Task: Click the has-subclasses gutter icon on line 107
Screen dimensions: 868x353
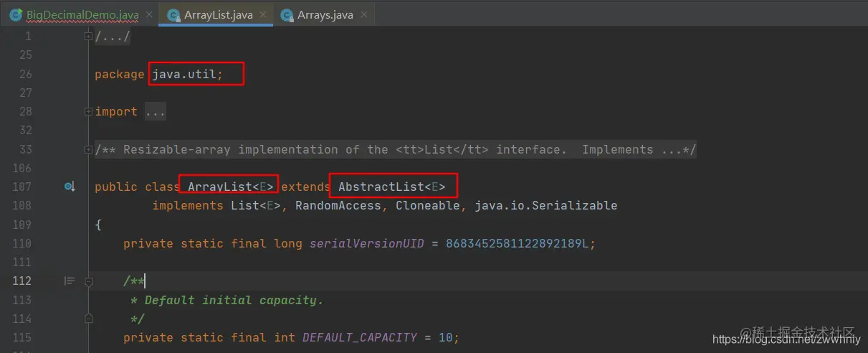Action: click(70, 187)
